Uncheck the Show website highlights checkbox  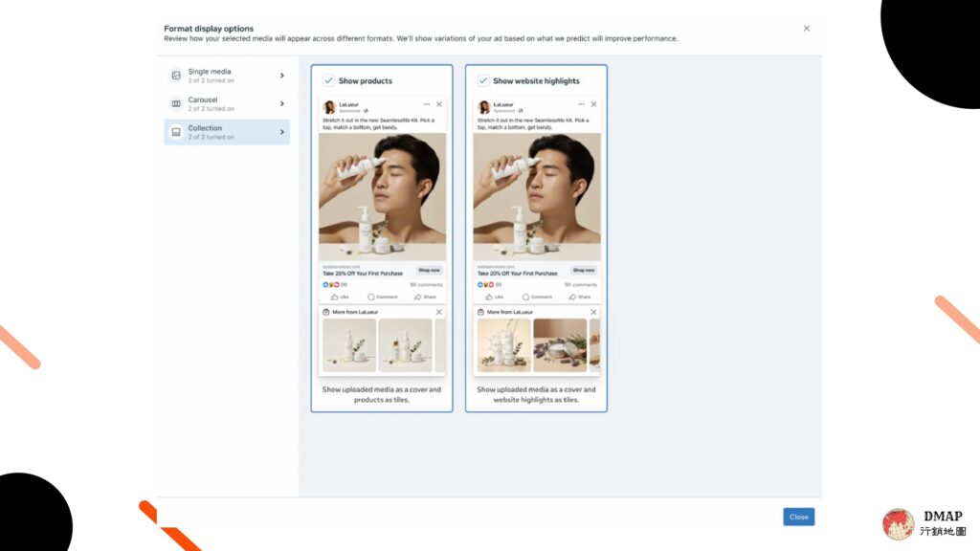(x=482, y=80)
